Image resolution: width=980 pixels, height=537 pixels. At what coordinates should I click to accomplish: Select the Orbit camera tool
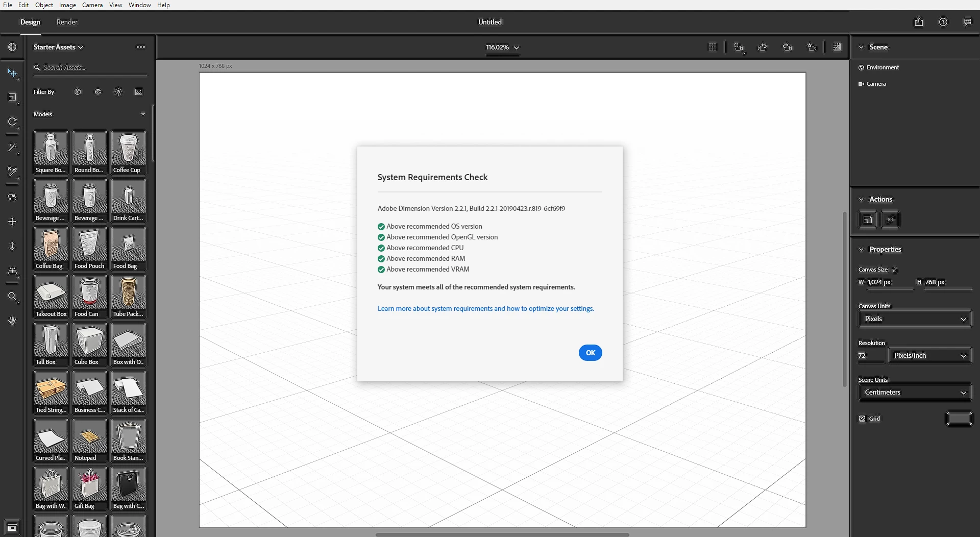click(x=12, y=197)
